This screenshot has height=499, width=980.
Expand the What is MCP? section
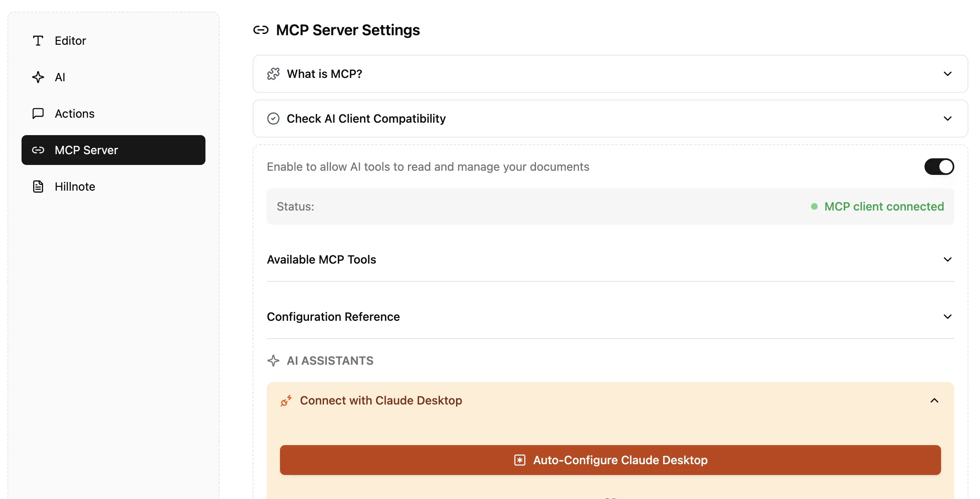(x=947, y=74)
